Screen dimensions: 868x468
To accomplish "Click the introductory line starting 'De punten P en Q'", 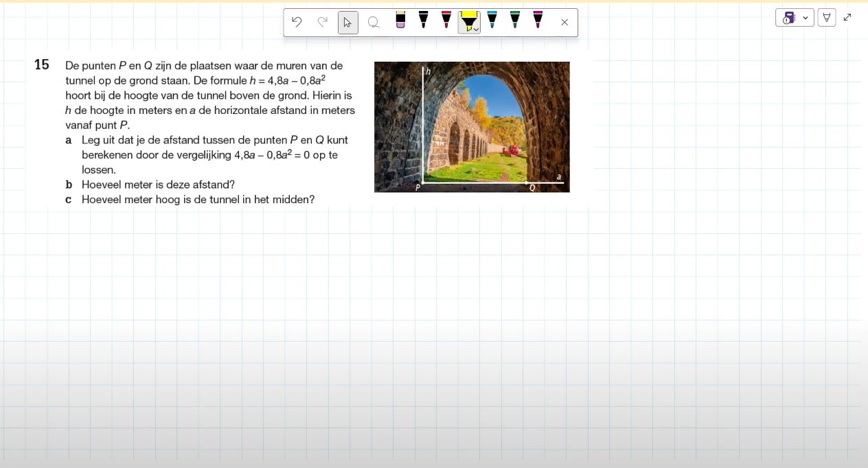I will tap(204, 66).
